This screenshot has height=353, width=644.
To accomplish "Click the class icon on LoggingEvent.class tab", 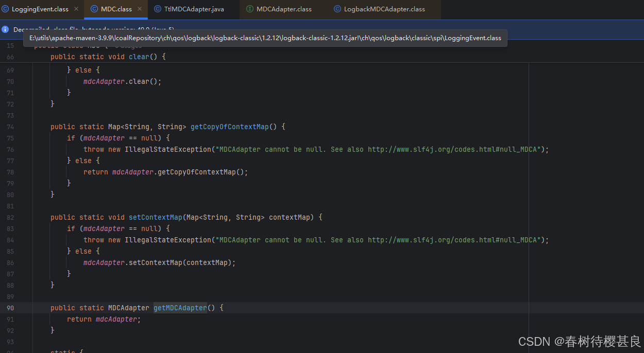I will [5, 9].
